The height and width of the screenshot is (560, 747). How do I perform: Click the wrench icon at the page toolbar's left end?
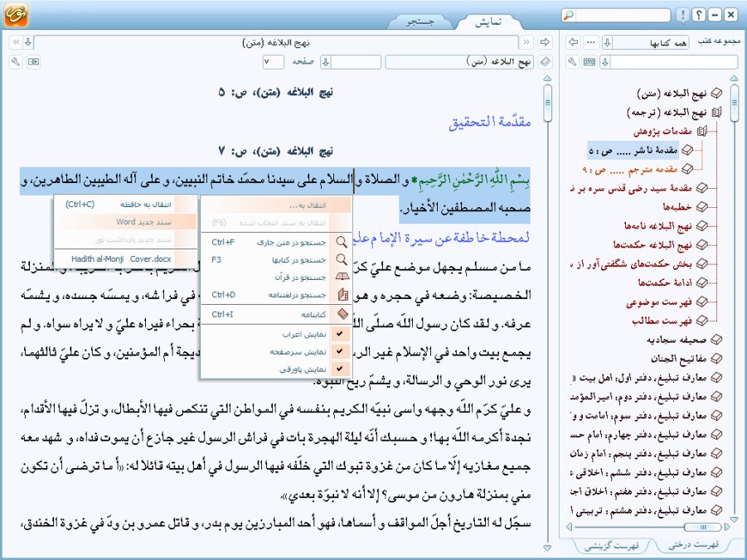click(16, 61)
